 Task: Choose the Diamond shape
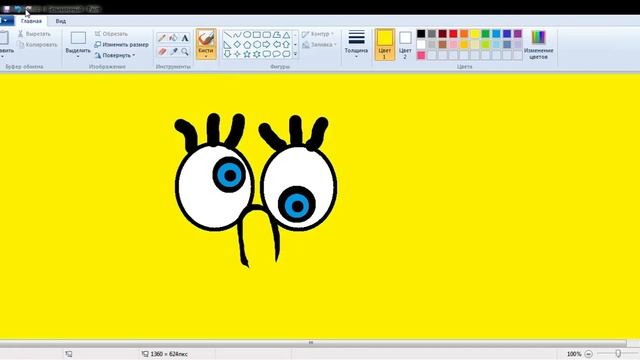tap(237, 44)
